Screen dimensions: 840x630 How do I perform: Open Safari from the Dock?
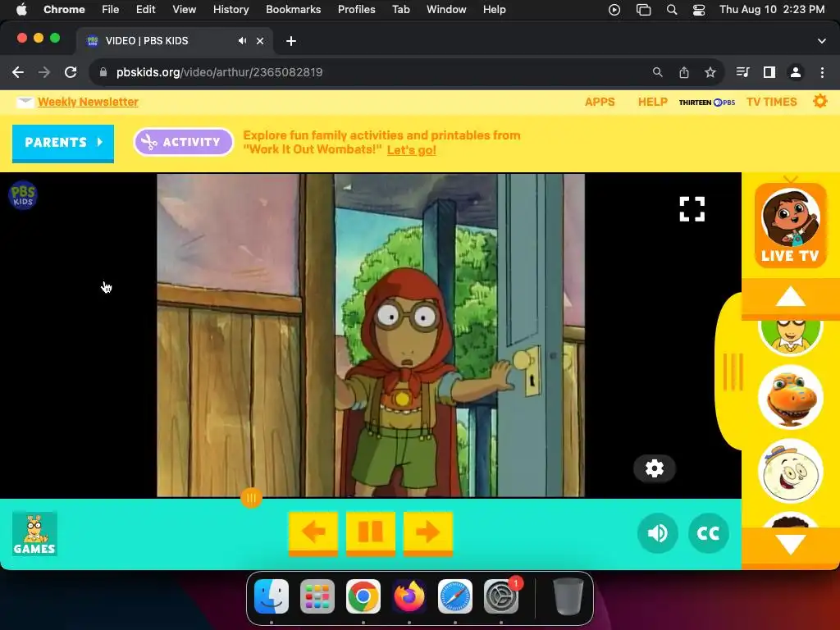454,596
